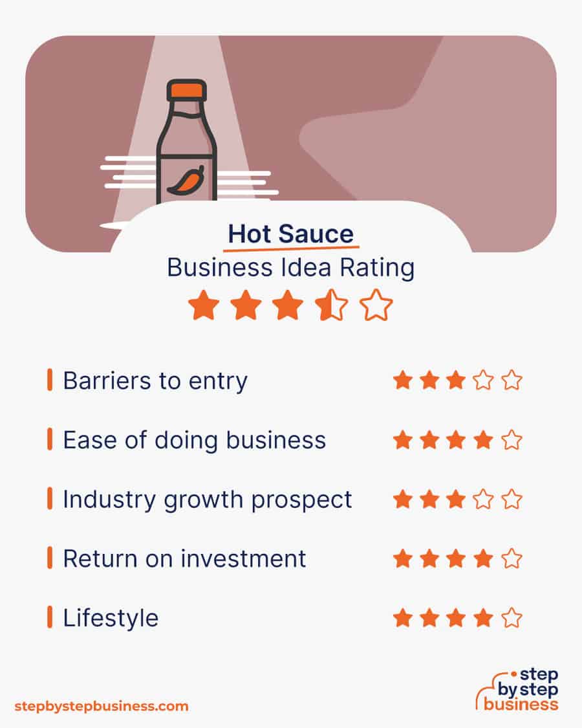Click the first star of overall rating
The width and height of the screenshot is (582, 728).
204,305
